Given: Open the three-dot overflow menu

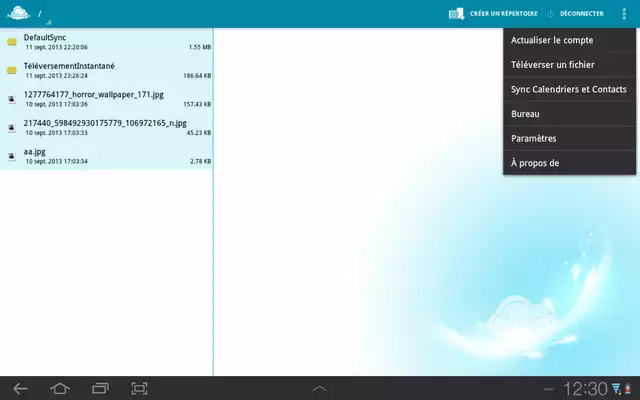Looking at the screenshot, I should tap(624, 14).
